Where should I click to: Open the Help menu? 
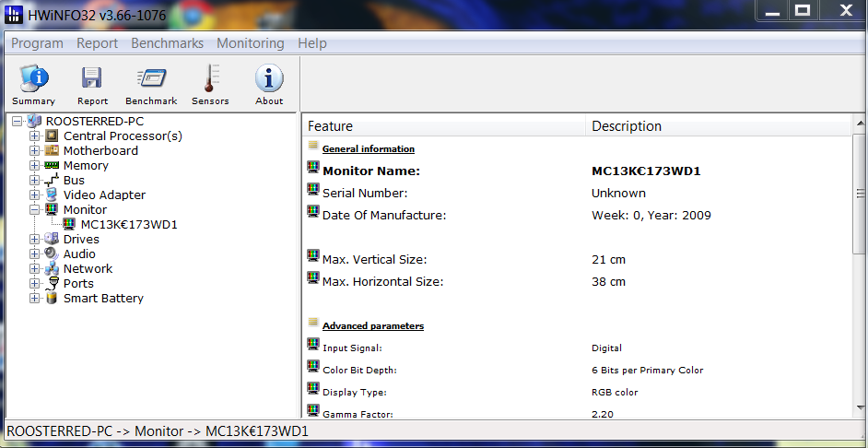[312, 43]
